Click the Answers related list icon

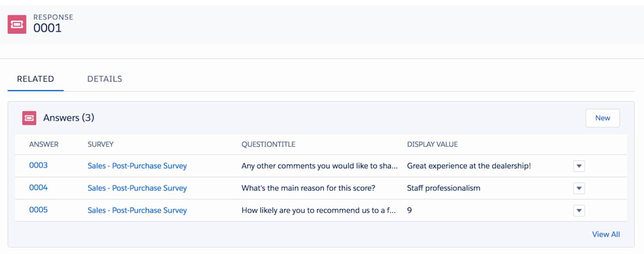point(29,118)
